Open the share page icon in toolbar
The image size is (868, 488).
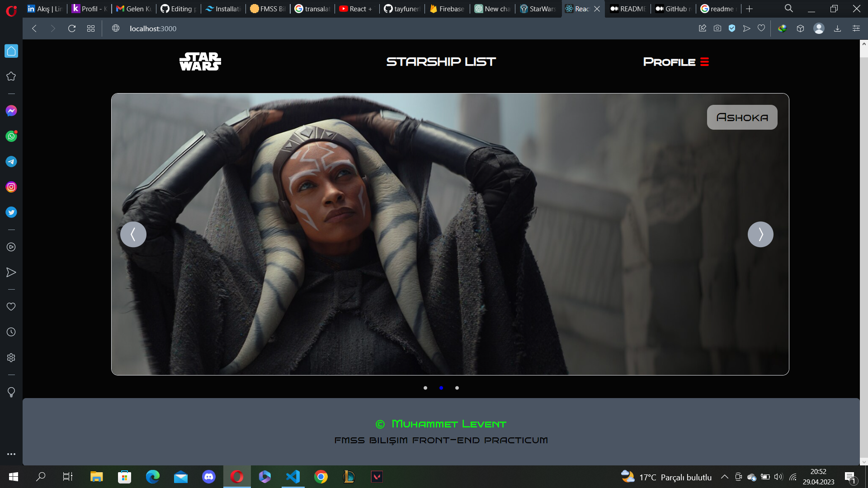pos(703,28)
